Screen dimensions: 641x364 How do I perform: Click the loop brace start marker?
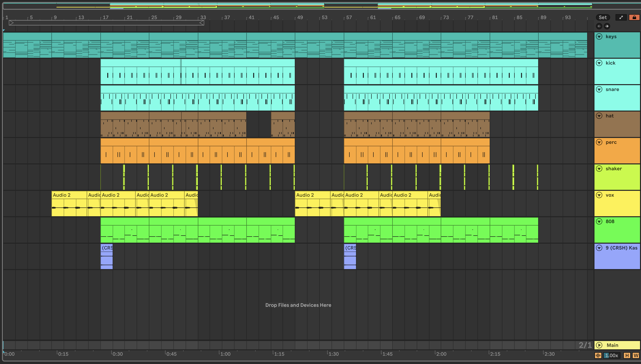[x=11, y=23]
